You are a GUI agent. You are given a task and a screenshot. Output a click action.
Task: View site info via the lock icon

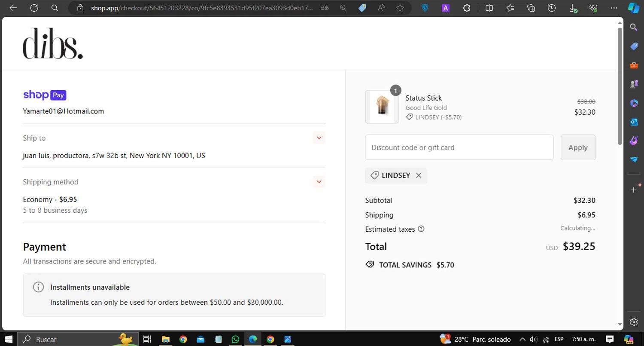tap(80, 8)
